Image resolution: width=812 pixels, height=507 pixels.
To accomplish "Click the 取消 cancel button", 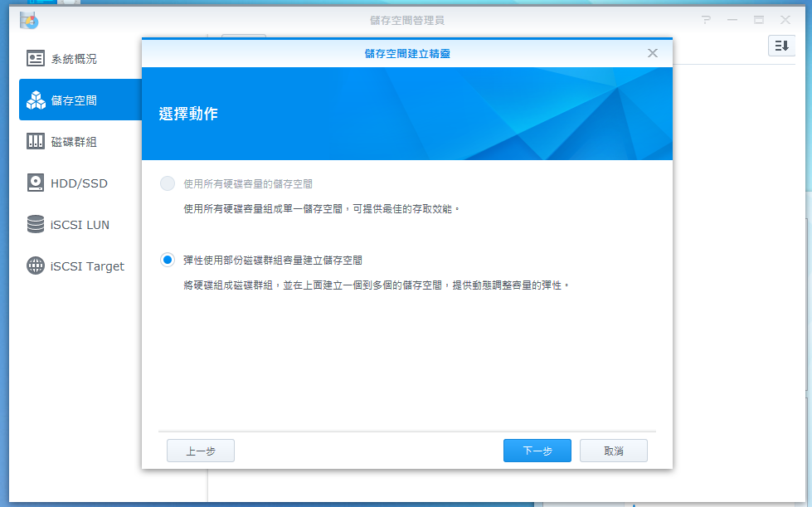I will coord(614,451).
